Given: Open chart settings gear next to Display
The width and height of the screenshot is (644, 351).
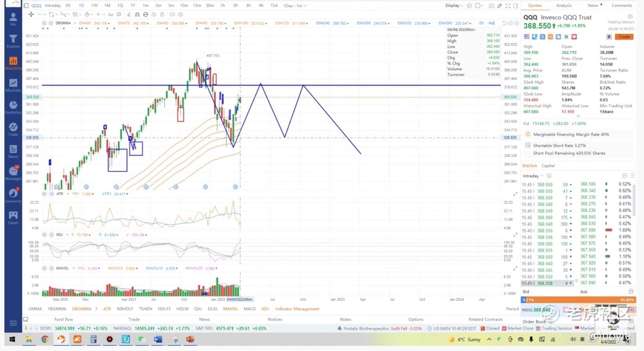Looking at the screenshot, I should [x=469, y=6].
